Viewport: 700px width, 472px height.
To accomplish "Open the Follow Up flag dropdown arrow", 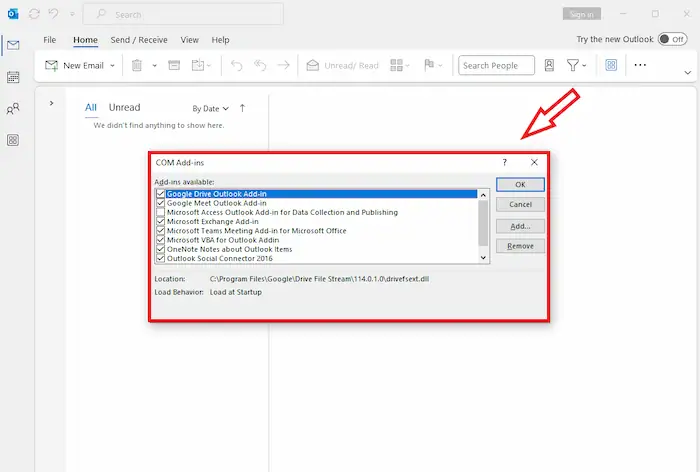I will pyautogui.click(x=440, y=66).
